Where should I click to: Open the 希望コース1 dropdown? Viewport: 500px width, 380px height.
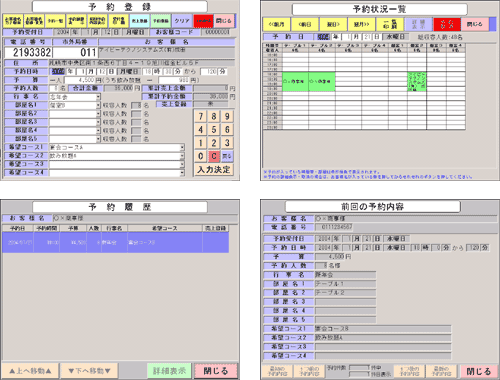[182, 147]
